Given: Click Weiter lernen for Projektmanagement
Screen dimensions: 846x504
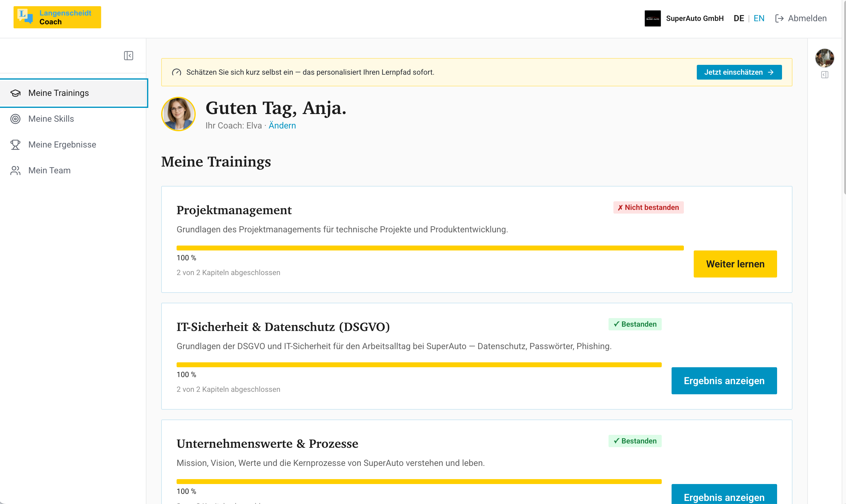Looking at the screenshot, I should click(735, 264).
